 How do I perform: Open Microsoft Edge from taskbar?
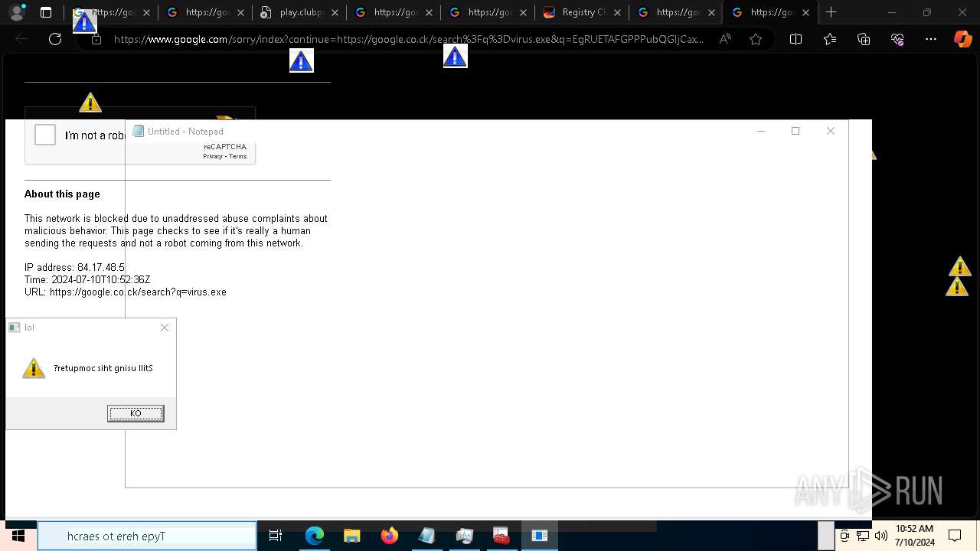point(315,536)
